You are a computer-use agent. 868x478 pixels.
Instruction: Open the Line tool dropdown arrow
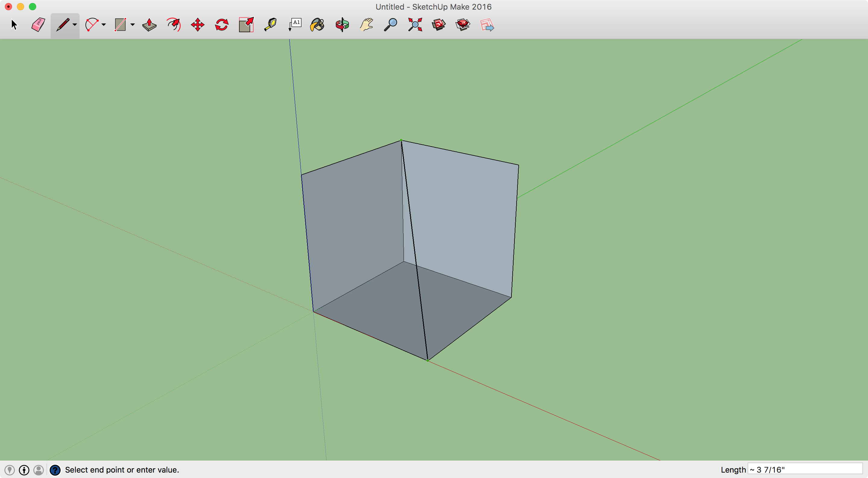tap(75, 25)
